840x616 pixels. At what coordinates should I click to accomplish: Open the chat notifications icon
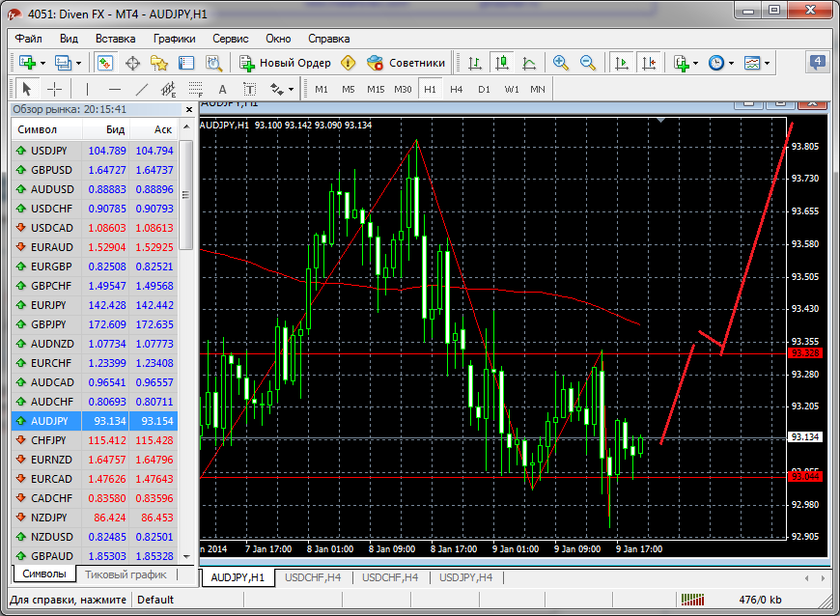(818, 63)
